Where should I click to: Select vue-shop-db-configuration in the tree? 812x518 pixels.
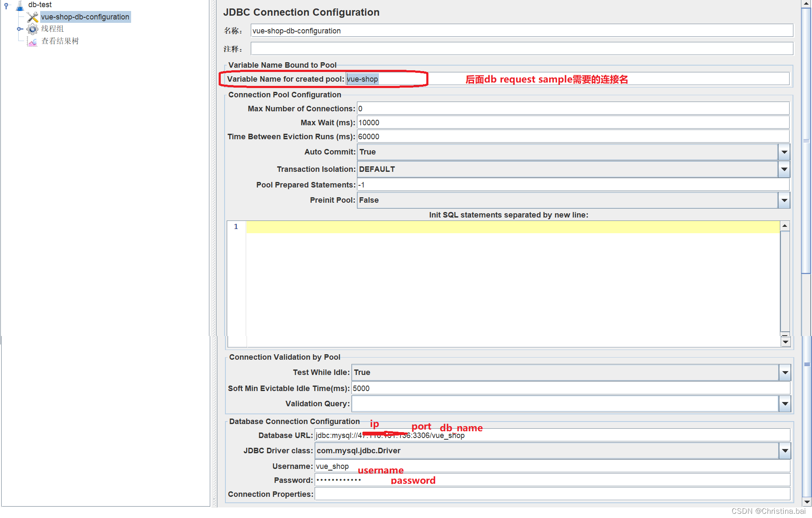[x=85, y=17]
